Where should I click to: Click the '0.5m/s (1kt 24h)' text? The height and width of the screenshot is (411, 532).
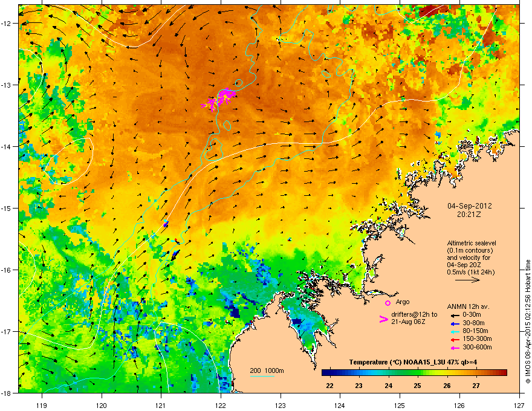pyautogui.click(x=471, y=272)
